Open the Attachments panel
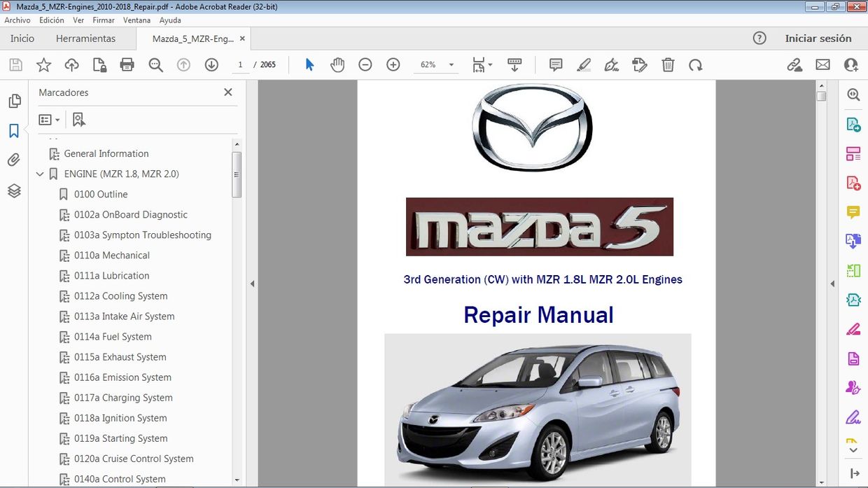The height and width of the screenshot is (488, 868). [x=14, y=160]
